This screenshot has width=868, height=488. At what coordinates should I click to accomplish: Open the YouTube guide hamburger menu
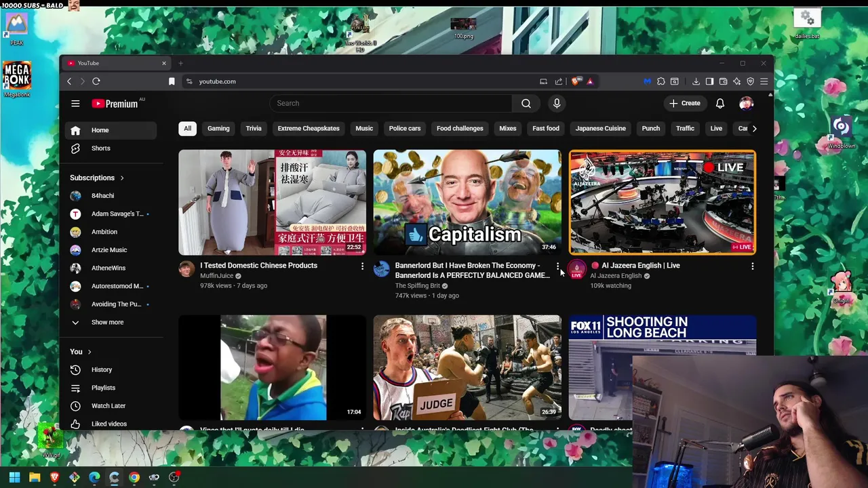click(x=75, y=103)
